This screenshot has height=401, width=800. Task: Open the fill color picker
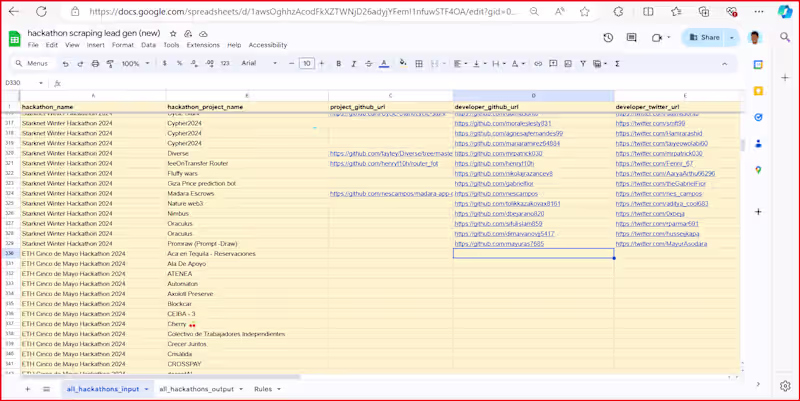coord(403,63)
